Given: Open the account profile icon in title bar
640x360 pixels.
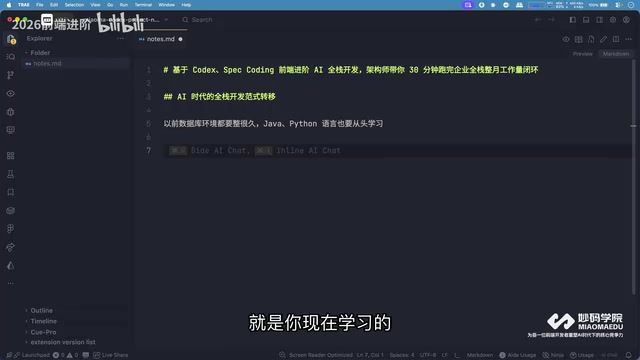Looking at the screenshot, I should tap(626, 20).
